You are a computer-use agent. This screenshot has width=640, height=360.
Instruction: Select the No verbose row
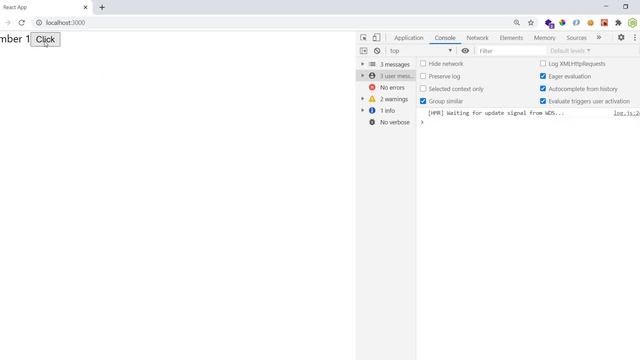click(x=386, y=122)
